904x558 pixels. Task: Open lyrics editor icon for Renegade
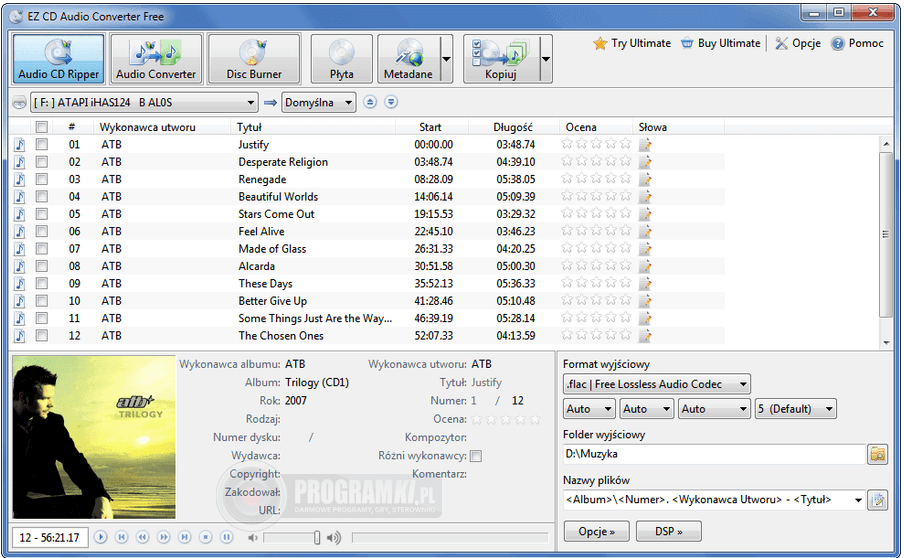[645, 179]
